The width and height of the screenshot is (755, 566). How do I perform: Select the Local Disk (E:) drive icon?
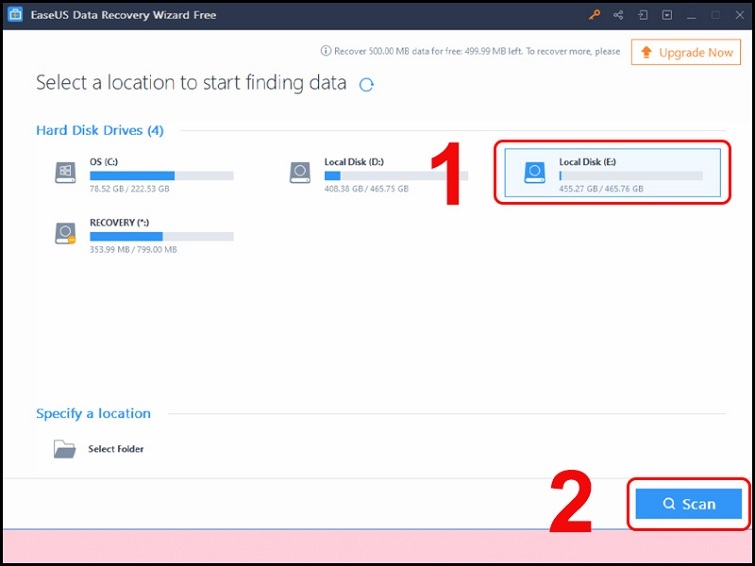click(534, 172)
